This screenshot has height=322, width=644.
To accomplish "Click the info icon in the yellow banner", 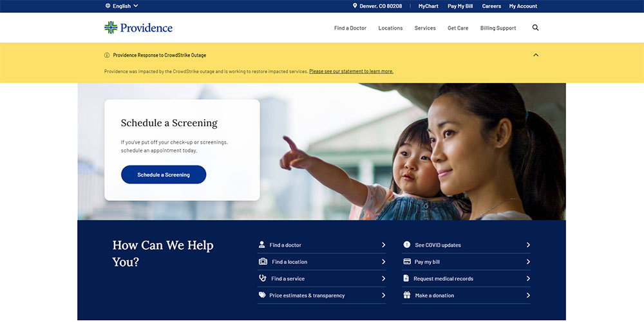I will click(x=107, y=55).
